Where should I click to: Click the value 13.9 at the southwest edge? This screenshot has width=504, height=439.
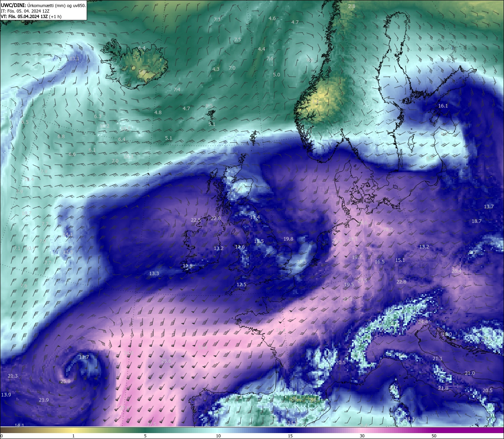pos(6,395)
